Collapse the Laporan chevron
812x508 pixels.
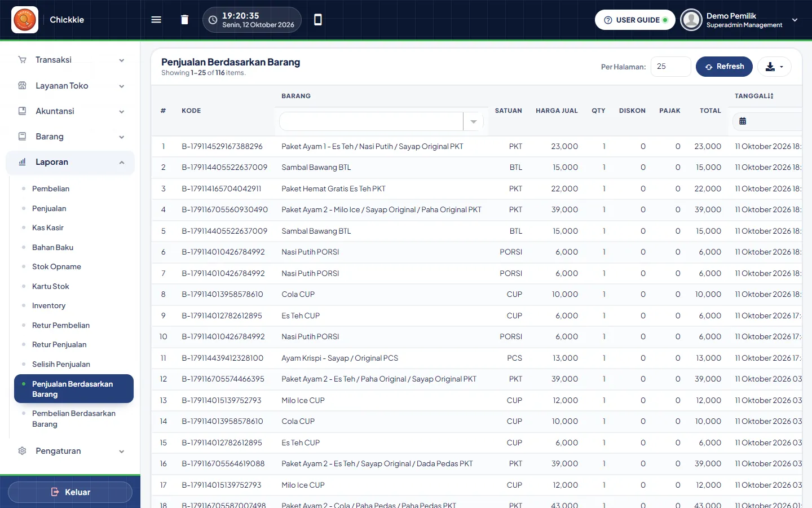point(122,163)
